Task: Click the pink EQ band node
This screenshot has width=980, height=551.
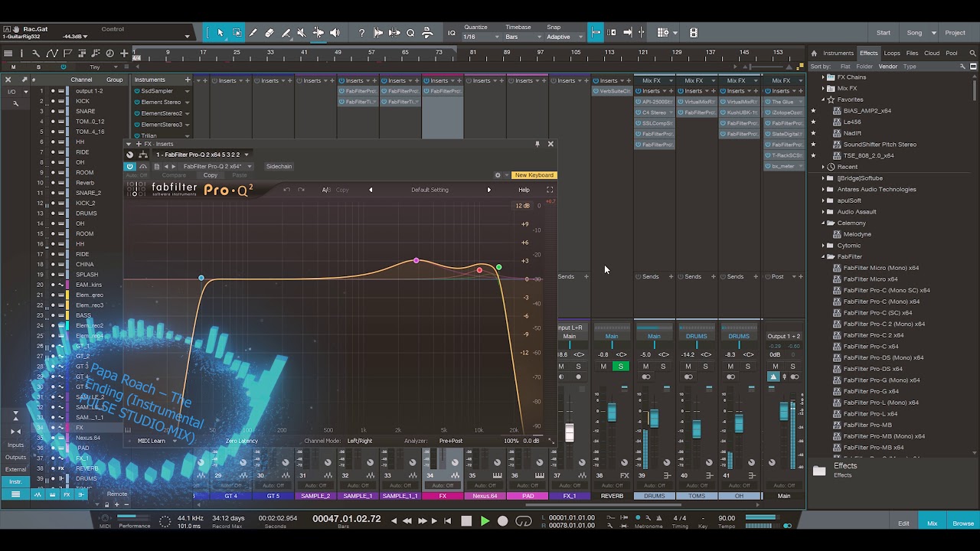Action: point(416,261)
